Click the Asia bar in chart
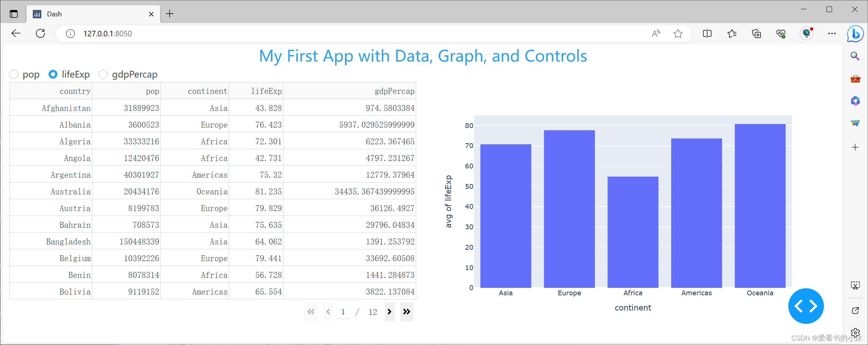 coord(506,216)
